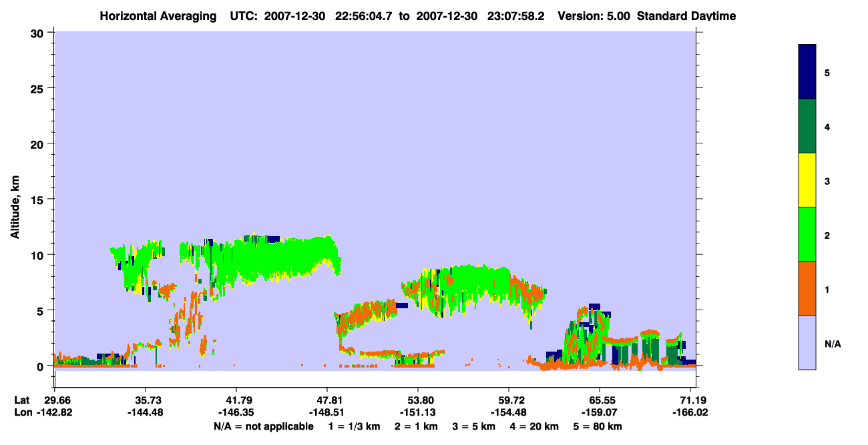Click the y-axis tick label 20
868x445 pixels.
(x=39, y=143)
